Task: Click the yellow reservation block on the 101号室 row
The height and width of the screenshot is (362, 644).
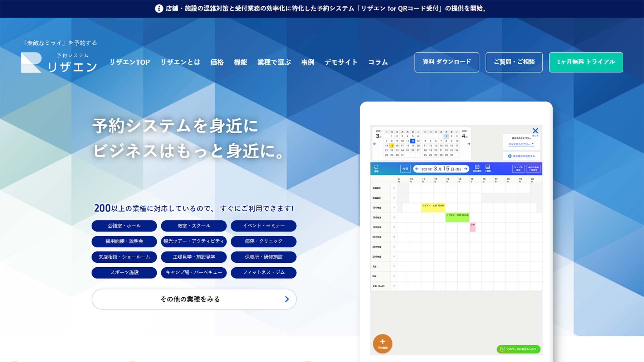Action: [x=433, y=208]
